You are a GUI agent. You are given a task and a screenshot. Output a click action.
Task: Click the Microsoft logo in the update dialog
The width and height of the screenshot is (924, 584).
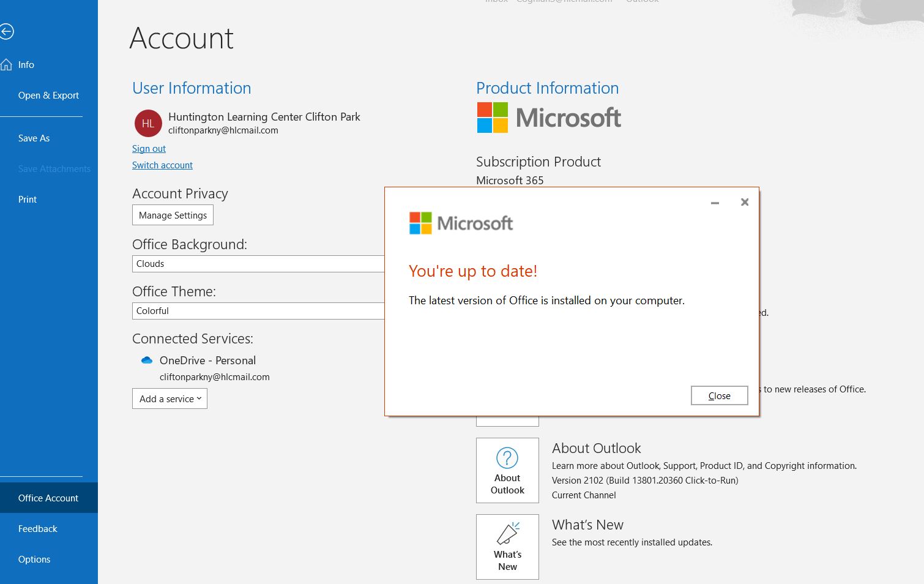tap(461, 223)
